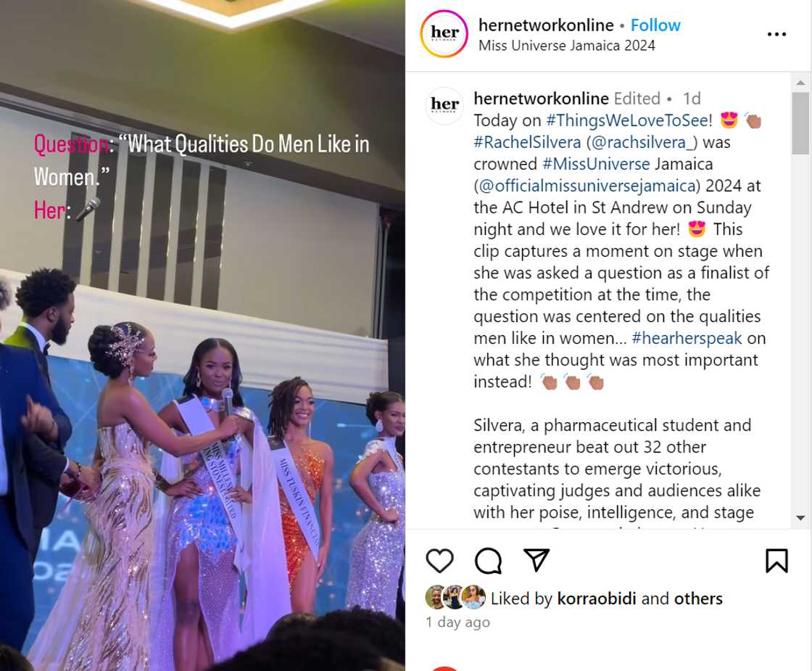Screen dimensions: 812x671
Task: Save the post with the bookmark icon
Action: 776,560
